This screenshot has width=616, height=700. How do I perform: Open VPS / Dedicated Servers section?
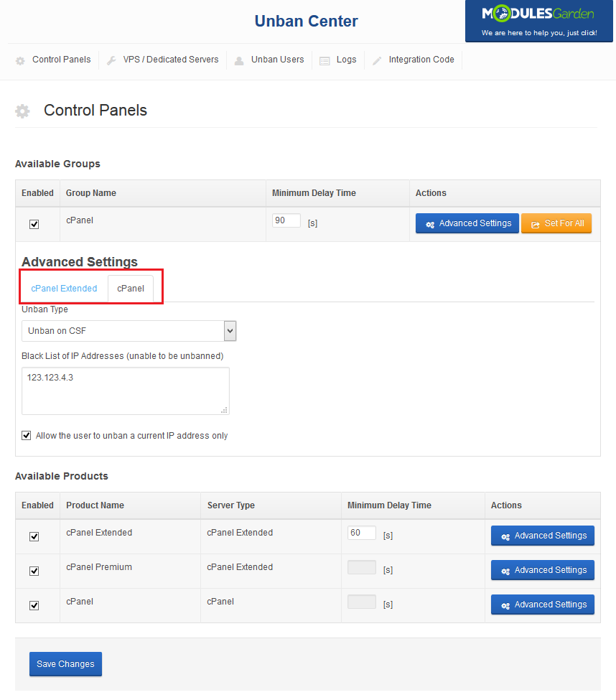[171, 60]
